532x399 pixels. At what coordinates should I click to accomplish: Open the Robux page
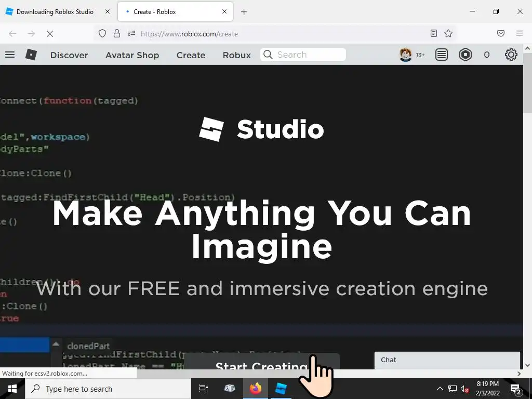pos(236,55)
